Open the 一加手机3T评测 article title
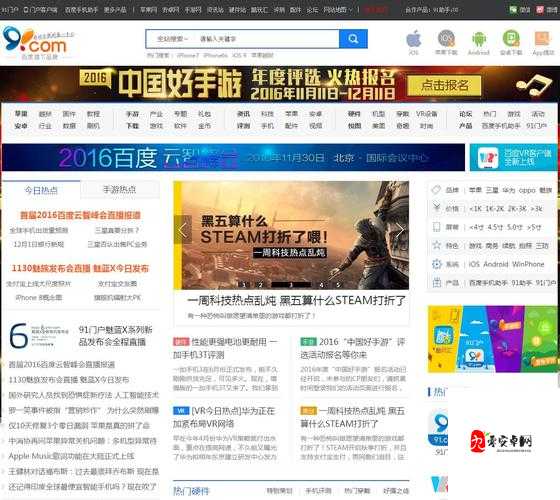Image resolution: width=560 pixels, height=500 pixels. [x=225, y=348]
